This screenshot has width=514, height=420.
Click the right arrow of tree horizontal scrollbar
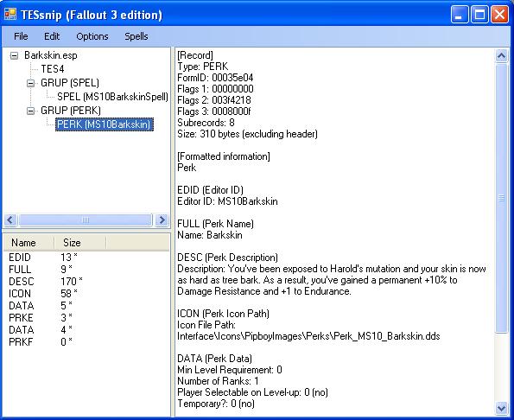coord(162,220)
